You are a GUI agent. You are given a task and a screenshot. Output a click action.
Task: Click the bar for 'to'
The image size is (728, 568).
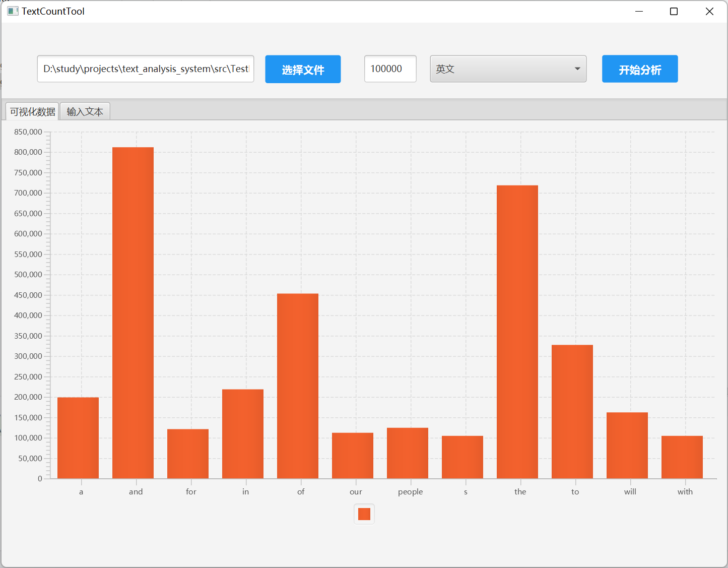572,411
